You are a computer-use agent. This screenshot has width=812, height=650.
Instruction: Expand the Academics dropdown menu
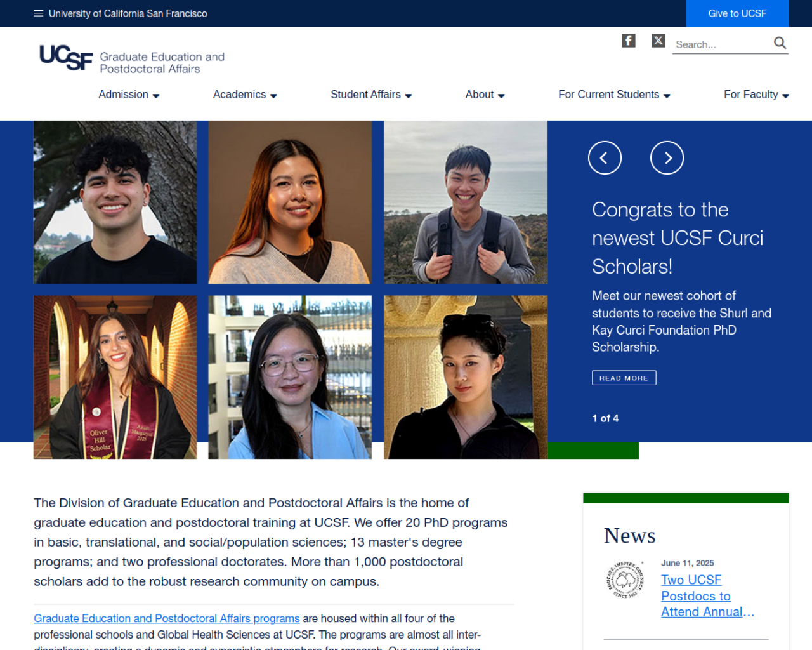(x=245, y=95)
